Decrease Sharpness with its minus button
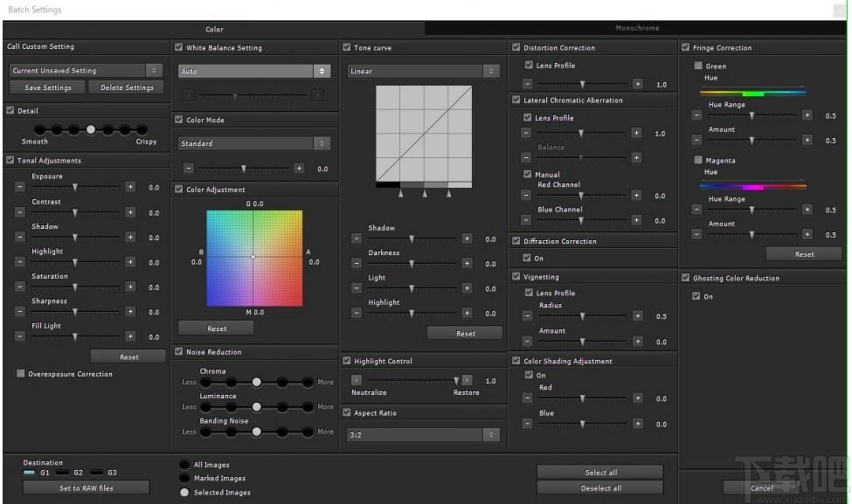Screen dimensions: 852x504 (20, 312)
